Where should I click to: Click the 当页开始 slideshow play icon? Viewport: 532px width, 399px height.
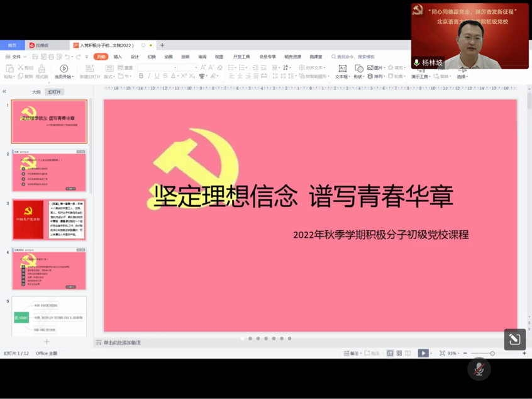[64, 68]
